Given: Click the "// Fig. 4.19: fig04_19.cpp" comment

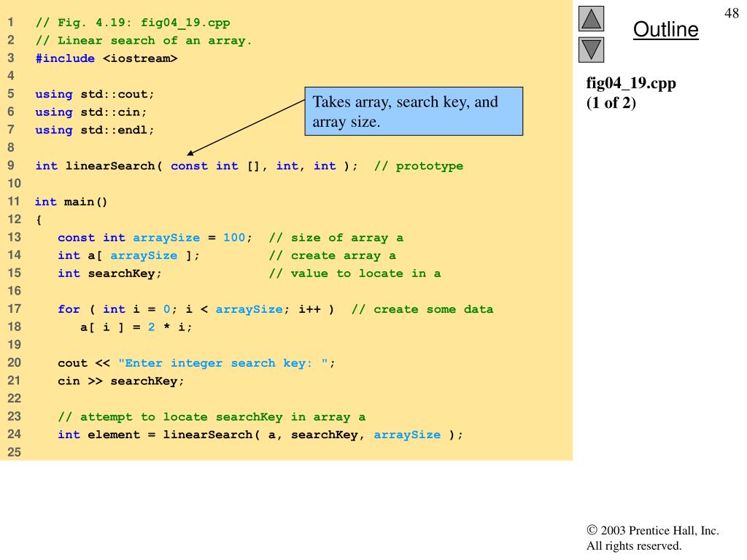Looking at the screenshot, I should (133, 23).
